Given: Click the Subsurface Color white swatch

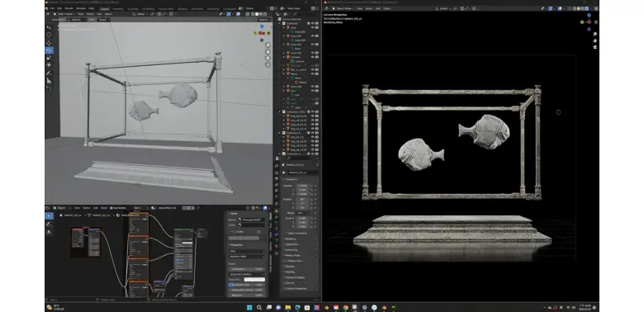Looking at the screenshot, I should point(254,280).
